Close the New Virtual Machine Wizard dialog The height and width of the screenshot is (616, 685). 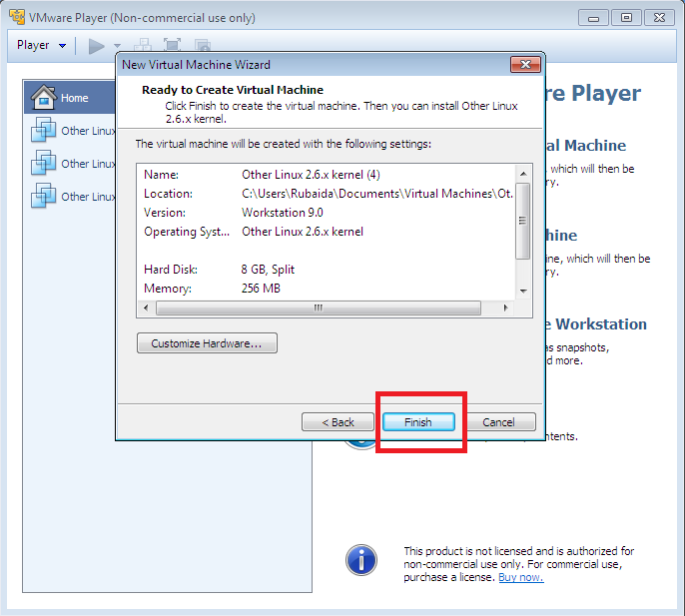pos(525,65)
